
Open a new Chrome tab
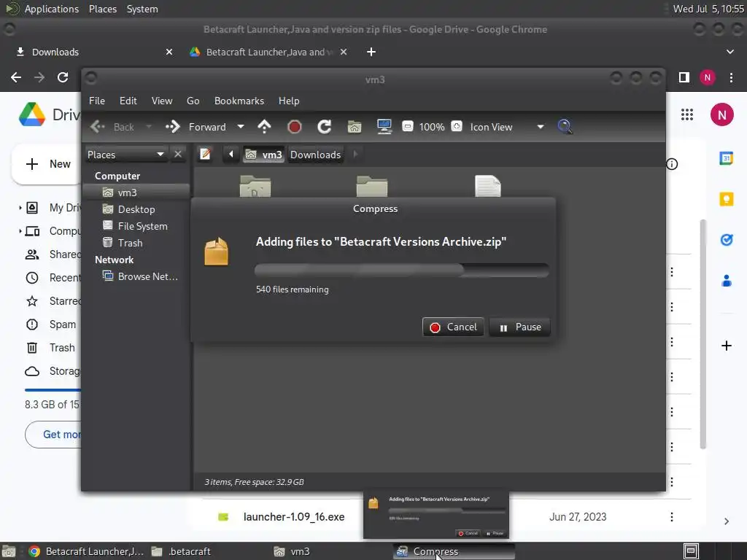[371, 52]
